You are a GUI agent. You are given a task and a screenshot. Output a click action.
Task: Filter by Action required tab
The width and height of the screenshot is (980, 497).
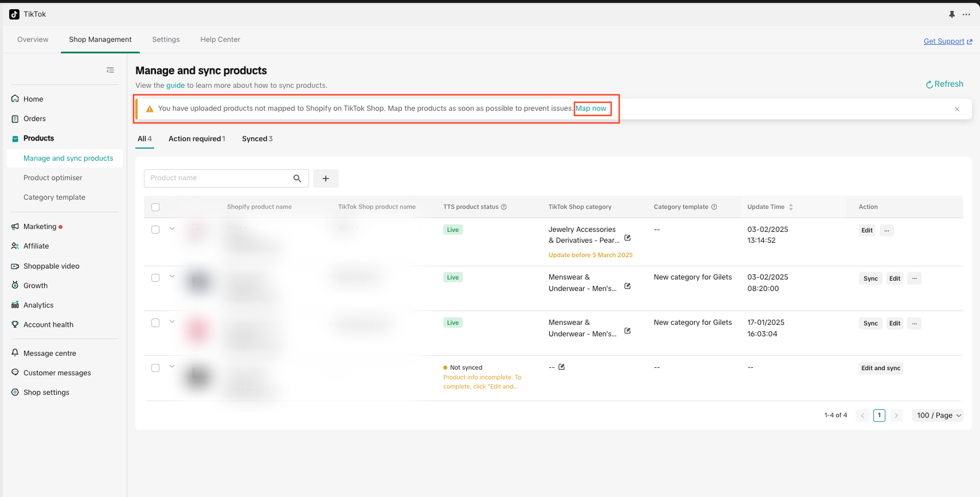pyautogui.click(x=197, y=139)
